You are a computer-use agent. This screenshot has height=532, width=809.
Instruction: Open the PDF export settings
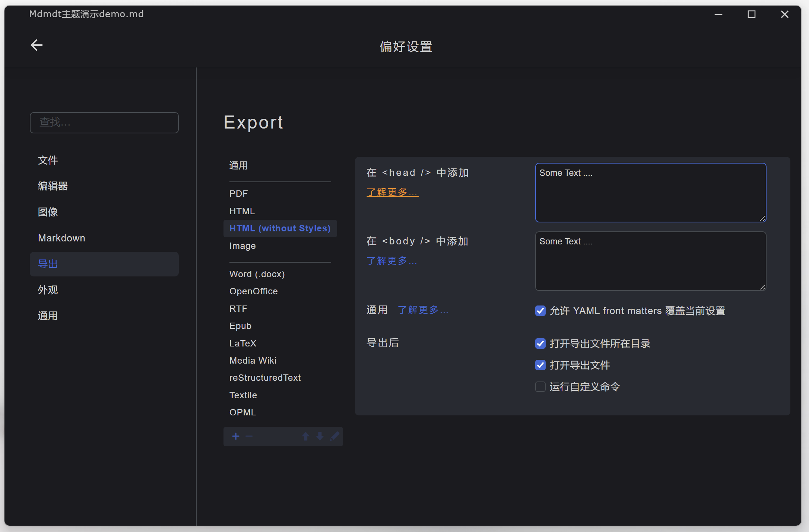(x=238, y=193)
